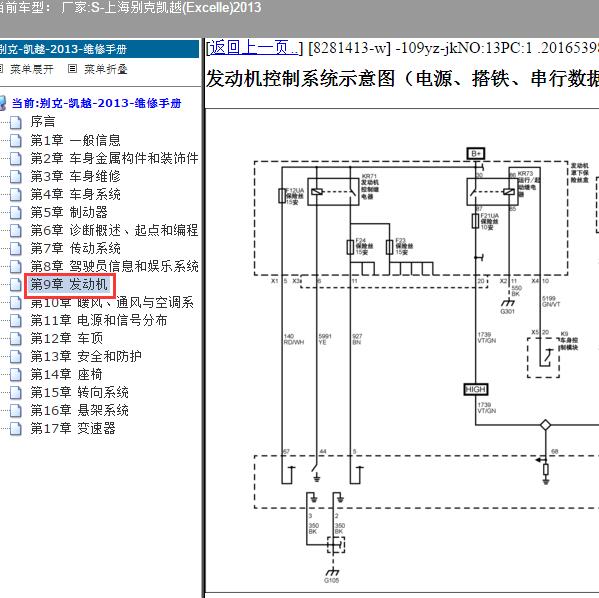Click the HIGH label box in diagram
599x598 pixels.
476,389
